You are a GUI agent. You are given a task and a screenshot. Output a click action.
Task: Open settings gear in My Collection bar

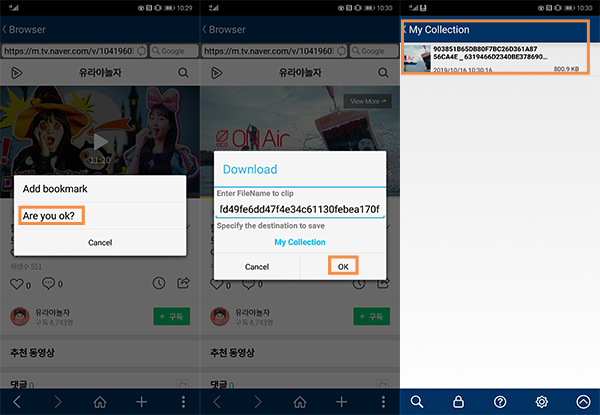point(541,402)
